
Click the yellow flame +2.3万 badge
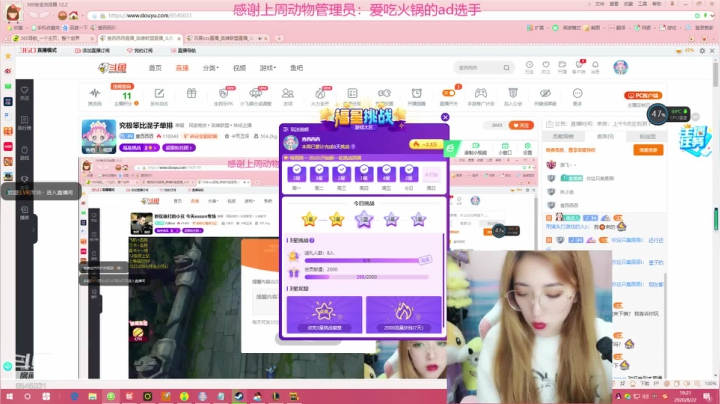point(425,144)
